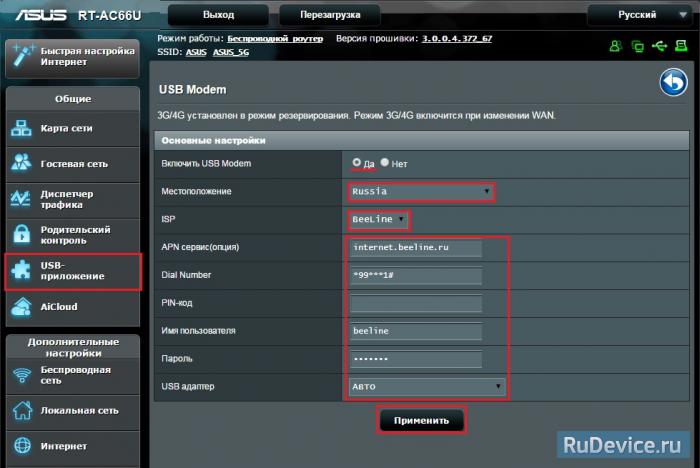Click the Пароль input field
Screen dimensions: 700x468
tap(416, 359)
